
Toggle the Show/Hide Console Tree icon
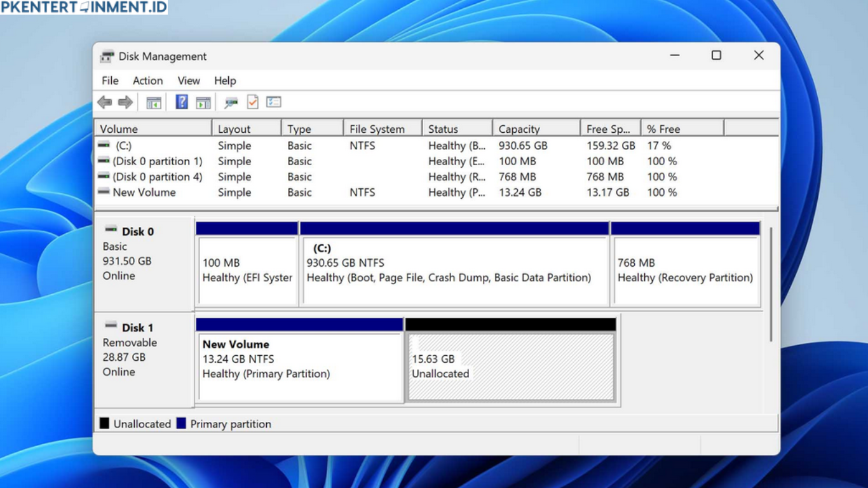click(x=153, y=102)
